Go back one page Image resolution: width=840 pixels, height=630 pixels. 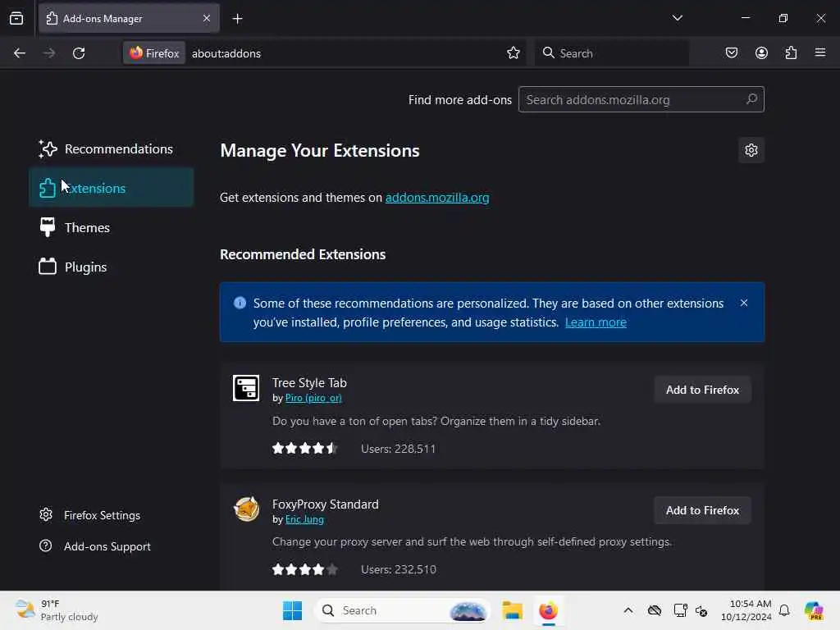coord(20,53)
